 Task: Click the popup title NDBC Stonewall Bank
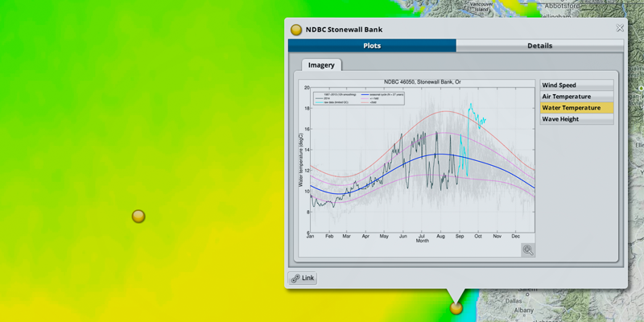click(344, 30)
